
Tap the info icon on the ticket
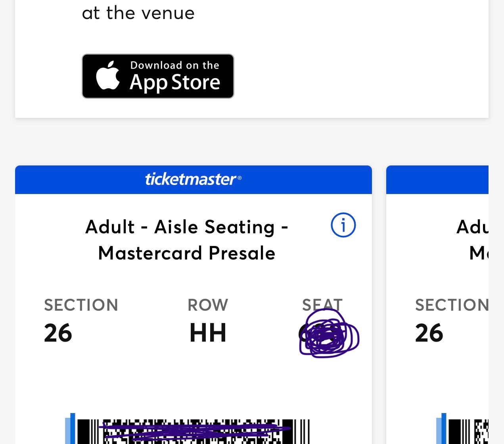point(343,225)
